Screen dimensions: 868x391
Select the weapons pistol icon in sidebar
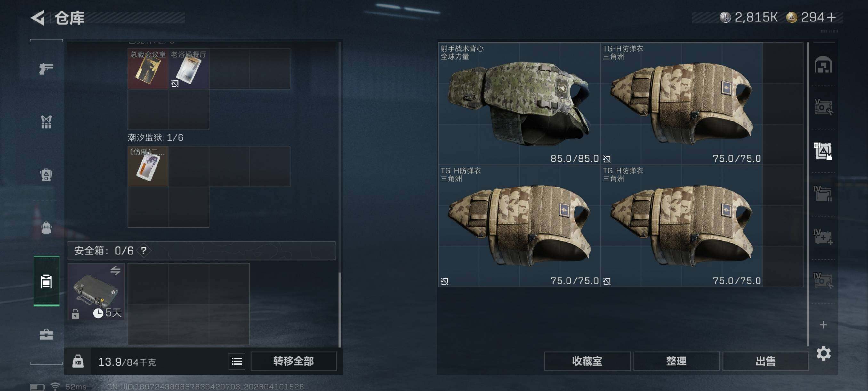pos(46,69)
